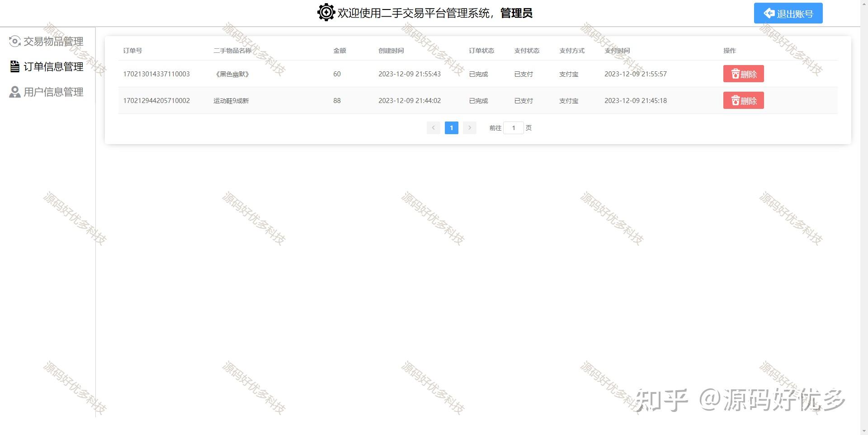Click the 订单号 column header
This screenshot has width=868, height=435.
click(x=132, y=51)
